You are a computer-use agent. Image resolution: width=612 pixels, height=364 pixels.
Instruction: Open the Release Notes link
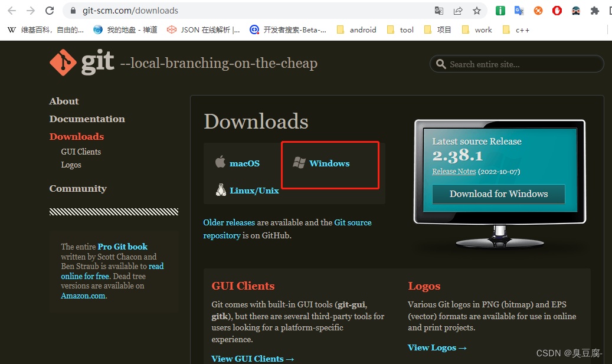(x=454, y=171)
